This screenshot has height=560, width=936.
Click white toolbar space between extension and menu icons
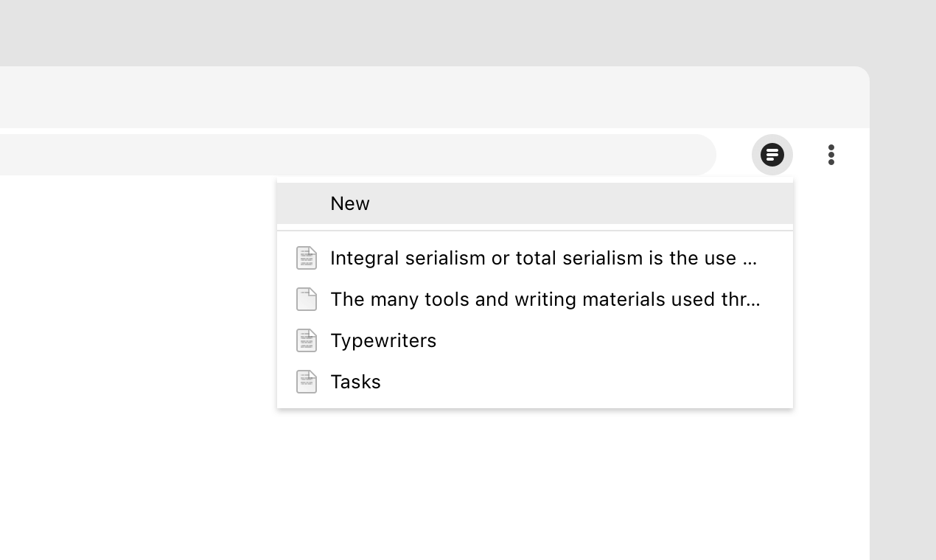click(x=808, y=155)
